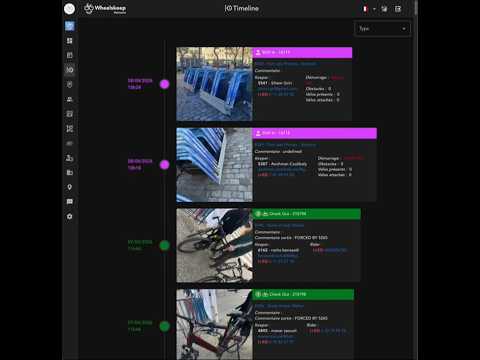Open the Type filter dropdown
The height and width of the screenshot is (360, 480).
tap(382, 29)
